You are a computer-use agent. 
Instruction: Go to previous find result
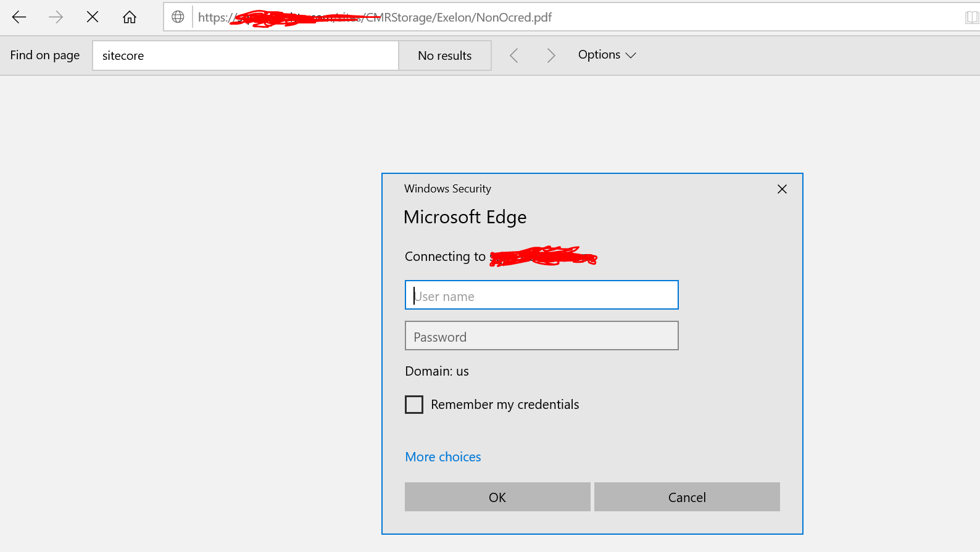[513, 56]
